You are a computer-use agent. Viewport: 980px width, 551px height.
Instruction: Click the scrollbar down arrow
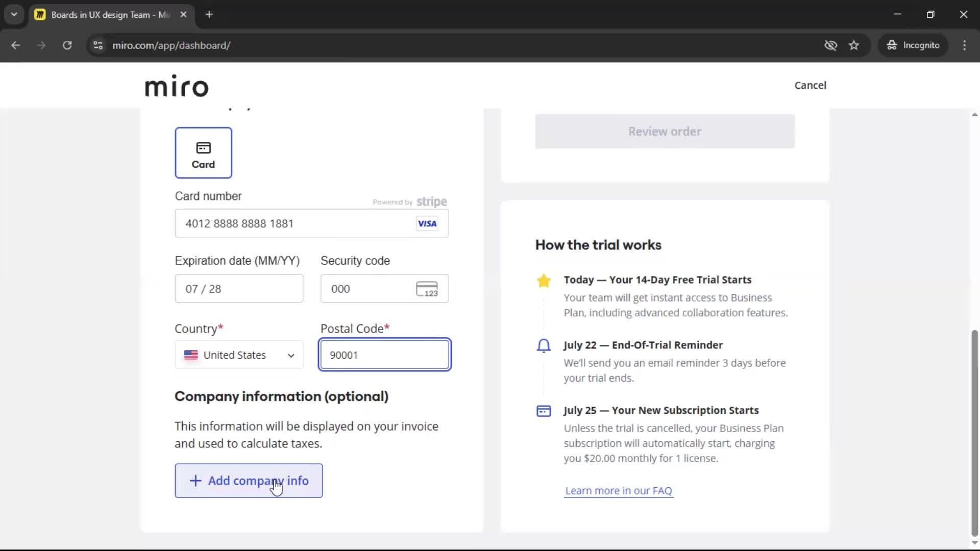tap(974, 543)
